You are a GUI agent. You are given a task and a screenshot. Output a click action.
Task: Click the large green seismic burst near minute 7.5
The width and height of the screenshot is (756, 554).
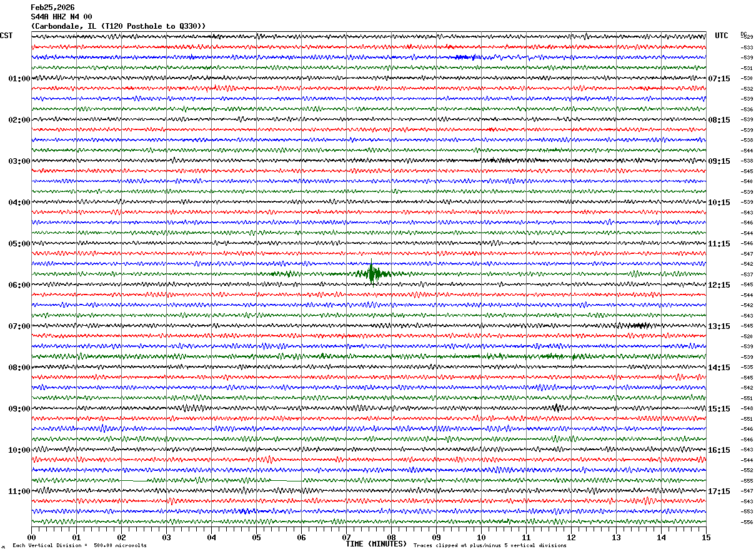372,273
